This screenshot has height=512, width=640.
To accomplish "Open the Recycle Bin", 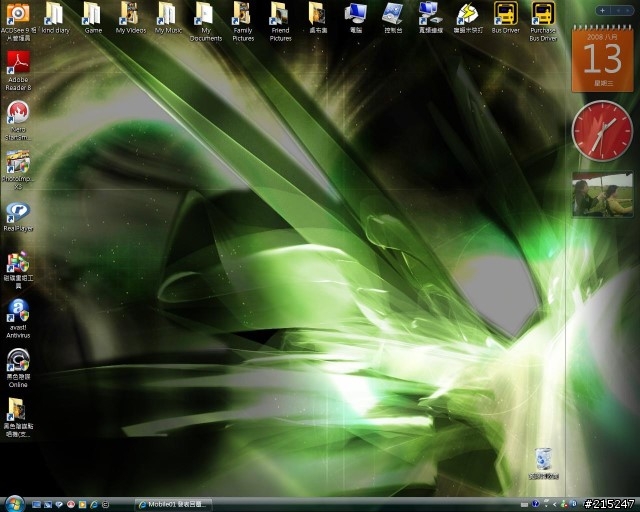I will point(544,460).
